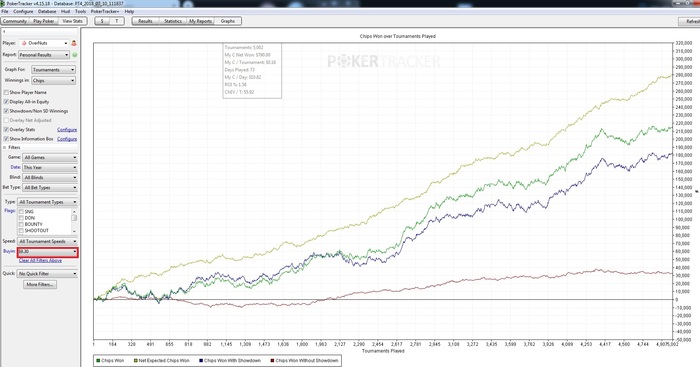Click Clear All Filters Above link

pos(40,261)
